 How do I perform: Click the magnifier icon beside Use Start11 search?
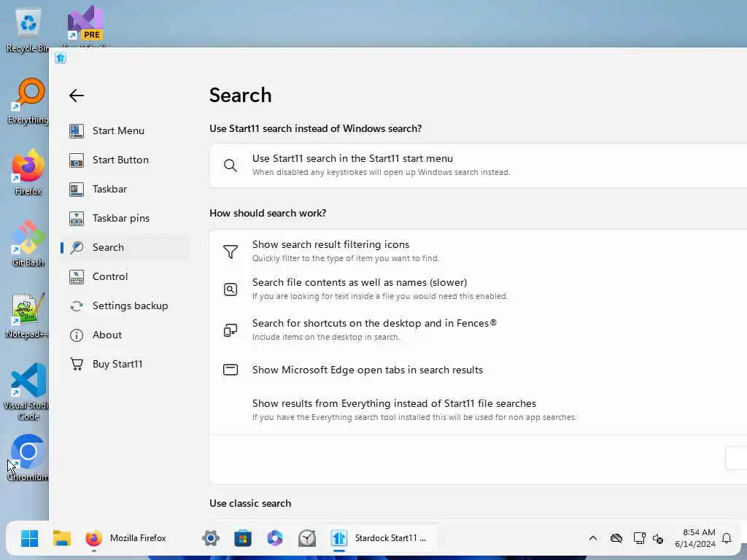(230, 166)
